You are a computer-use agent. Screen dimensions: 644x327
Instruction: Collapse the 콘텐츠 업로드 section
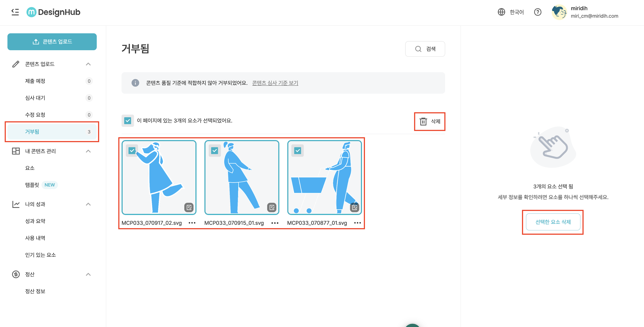[x=88, y=64]
